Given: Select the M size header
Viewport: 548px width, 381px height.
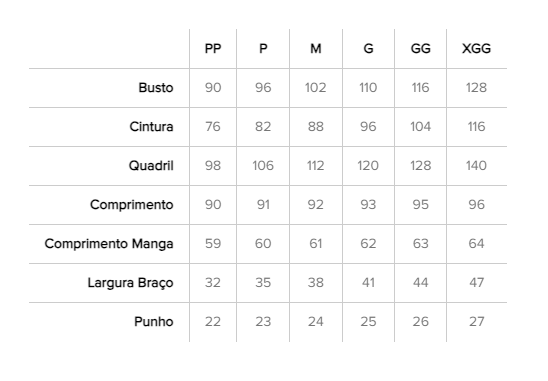Looking at the screenshot, I should [x=316, y=49].
